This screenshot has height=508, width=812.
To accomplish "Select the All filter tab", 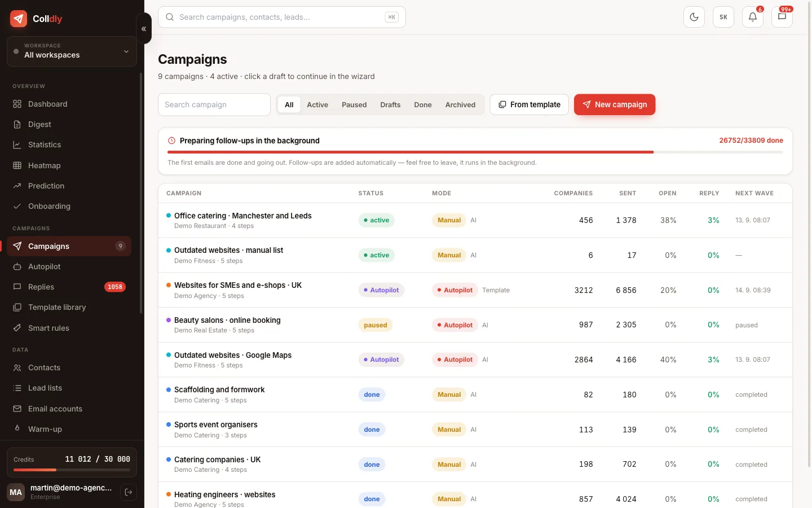I will (x=289, y=104).
